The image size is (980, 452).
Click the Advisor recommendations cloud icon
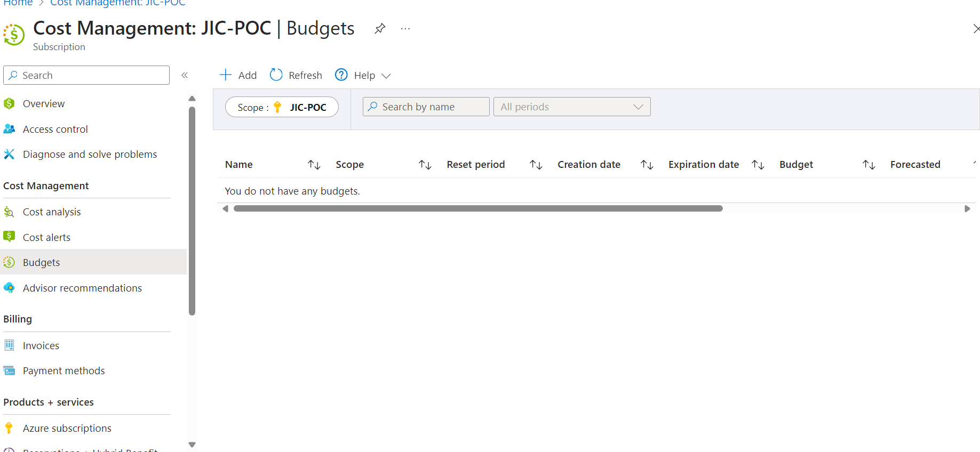(9, 288)
